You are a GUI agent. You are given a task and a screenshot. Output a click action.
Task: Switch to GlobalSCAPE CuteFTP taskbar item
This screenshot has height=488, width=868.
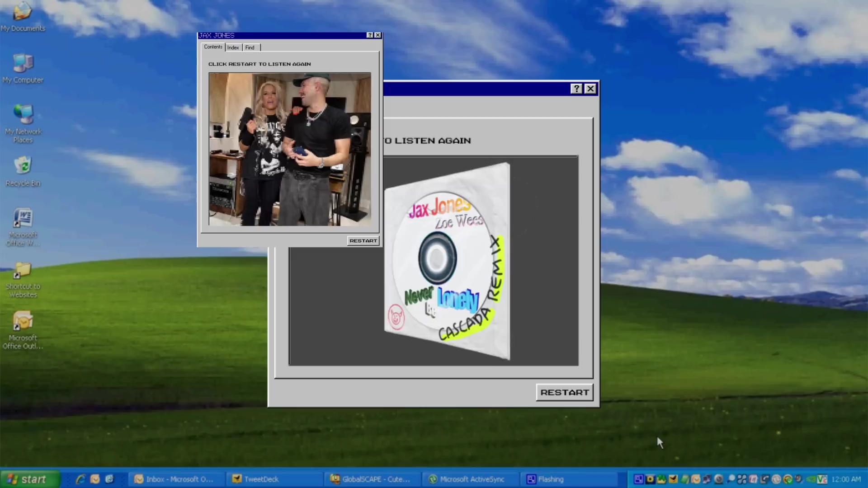[x=372, y=479]
